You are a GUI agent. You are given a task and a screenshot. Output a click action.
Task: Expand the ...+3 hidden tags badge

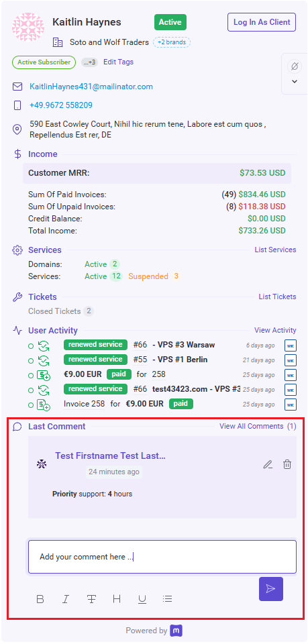tap(89, 62)
